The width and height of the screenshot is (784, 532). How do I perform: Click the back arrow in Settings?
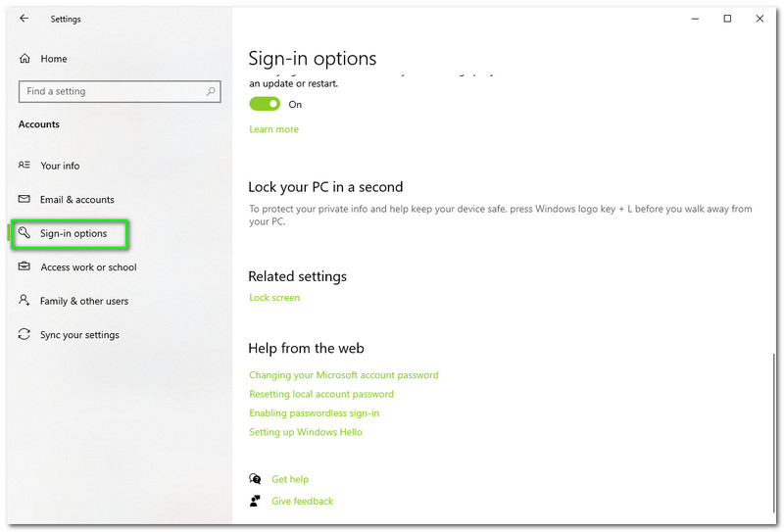[24, 19]
